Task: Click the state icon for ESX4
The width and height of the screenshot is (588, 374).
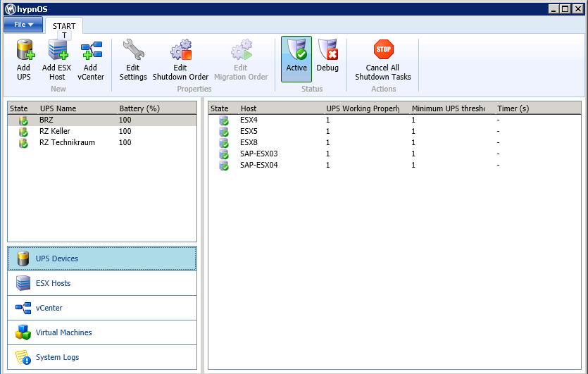Action: coord(224,120)
